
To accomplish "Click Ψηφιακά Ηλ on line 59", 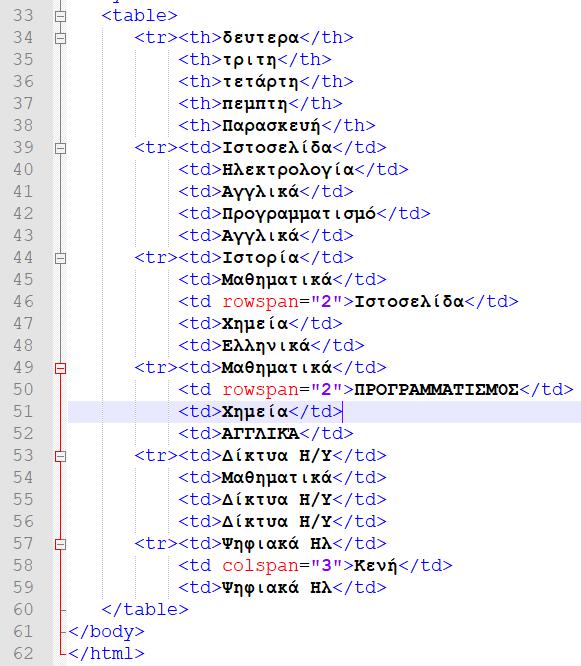I will 277,588.
